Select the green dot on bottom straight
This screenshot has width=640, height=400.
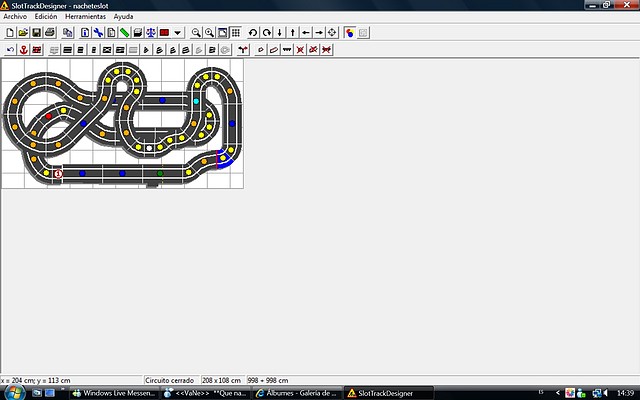(x=160, y=173)
